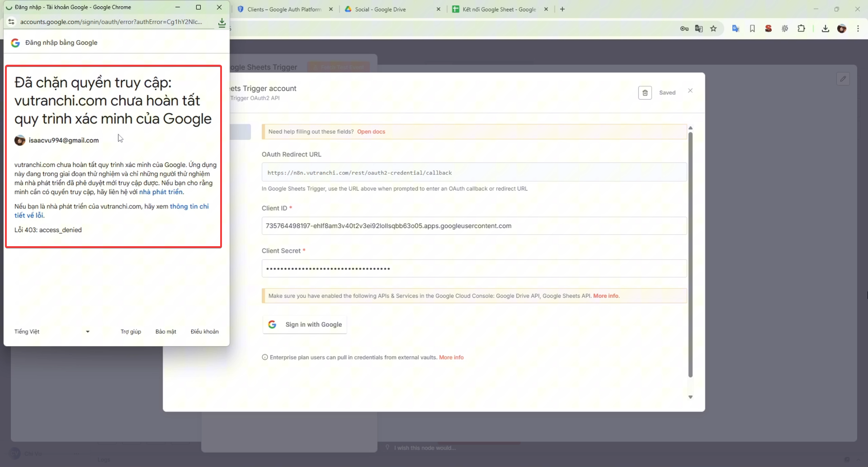Open the Tiếng Việt language dropdown
868x467 pixels.
tap(52, 332)
